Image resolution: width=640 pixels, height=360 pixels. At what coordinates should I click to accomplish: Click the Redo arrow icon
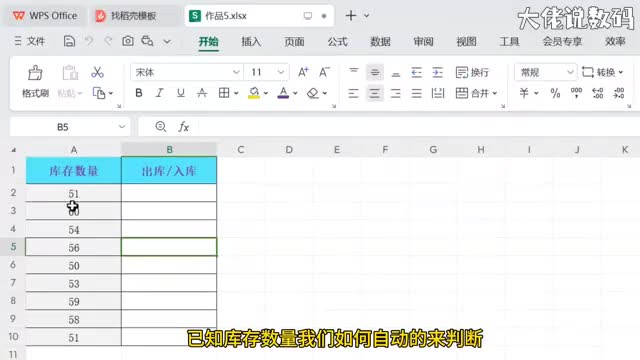108,41
